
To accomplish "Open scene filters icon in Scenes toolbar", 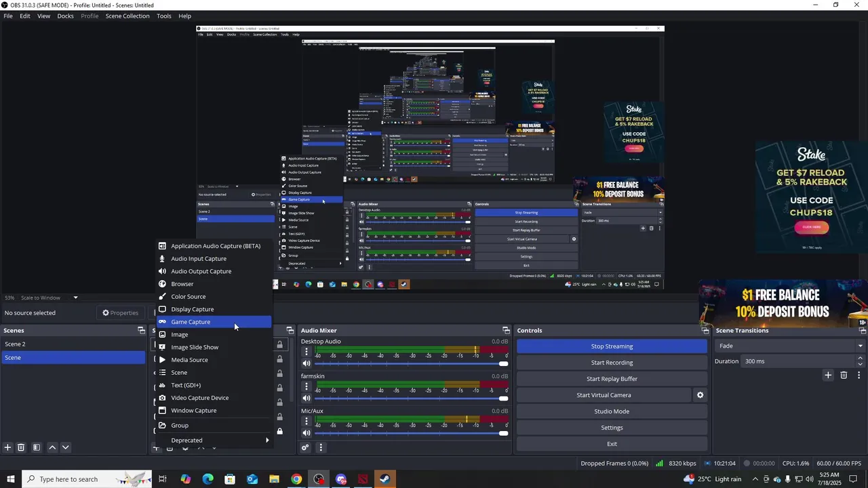I will (x=37, y=447).
